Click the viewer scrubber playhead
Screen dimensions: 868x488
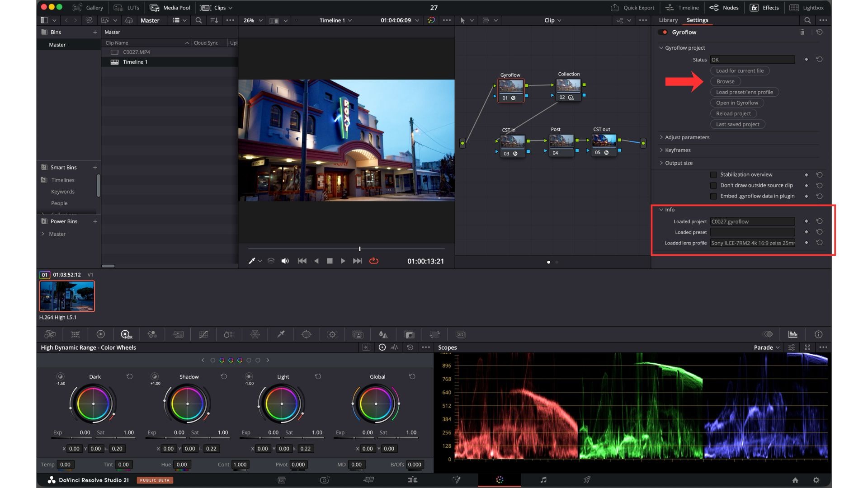(360, 249)
